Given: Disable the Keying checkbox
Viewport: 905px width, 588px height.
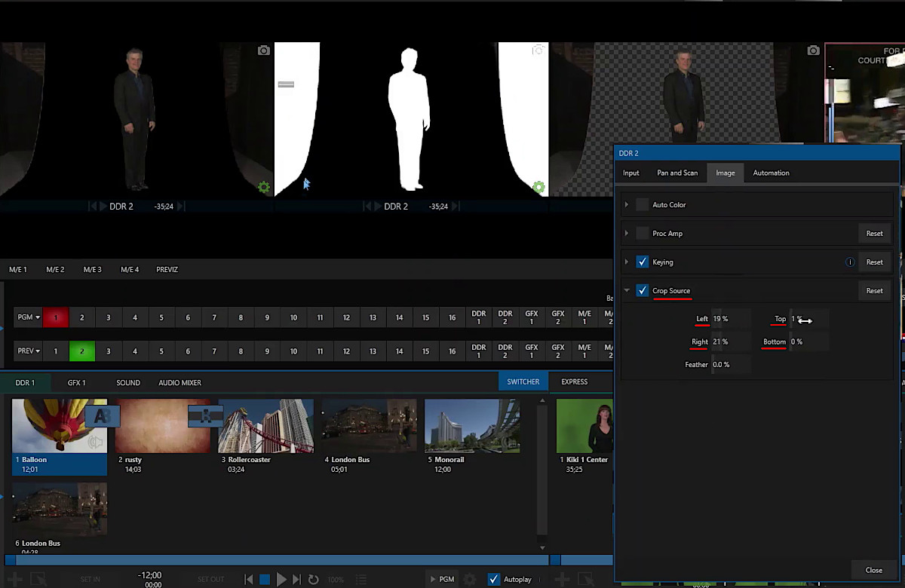Looking at the screenshot, I should [x=642, y=262].
